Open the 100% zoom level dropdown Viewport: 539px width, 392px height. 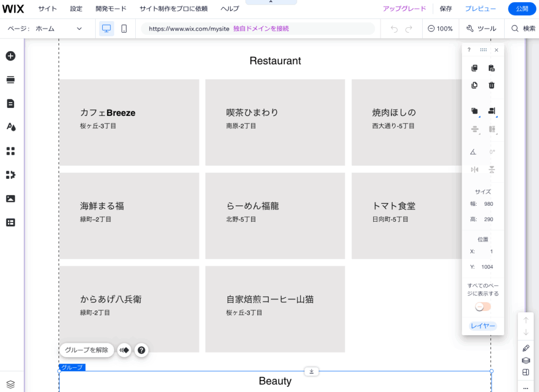point(440,29)
